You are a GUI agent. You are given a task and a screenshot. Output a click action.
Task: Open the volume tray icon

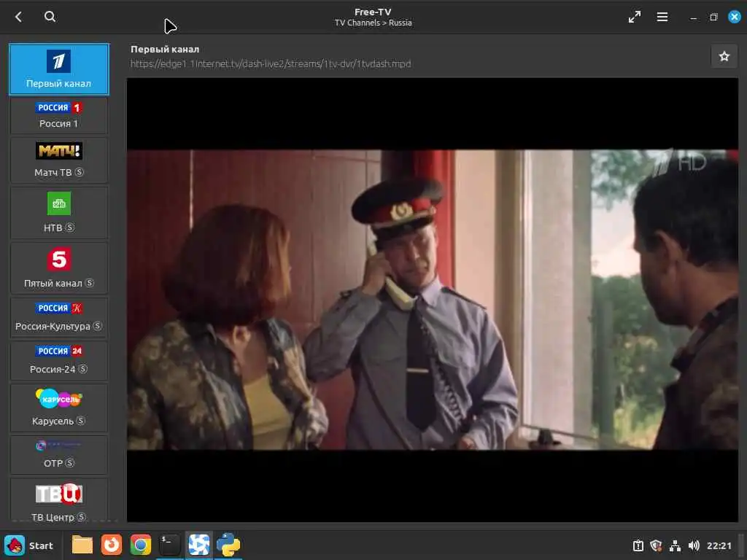point(694,545)
